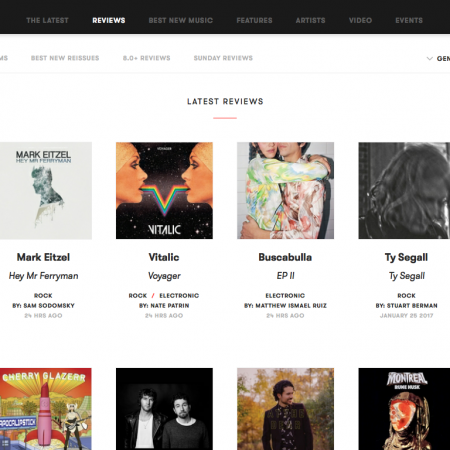Click the Buscabulla artist name heading
Screen dimensions: 450x450
pos(285,257)
